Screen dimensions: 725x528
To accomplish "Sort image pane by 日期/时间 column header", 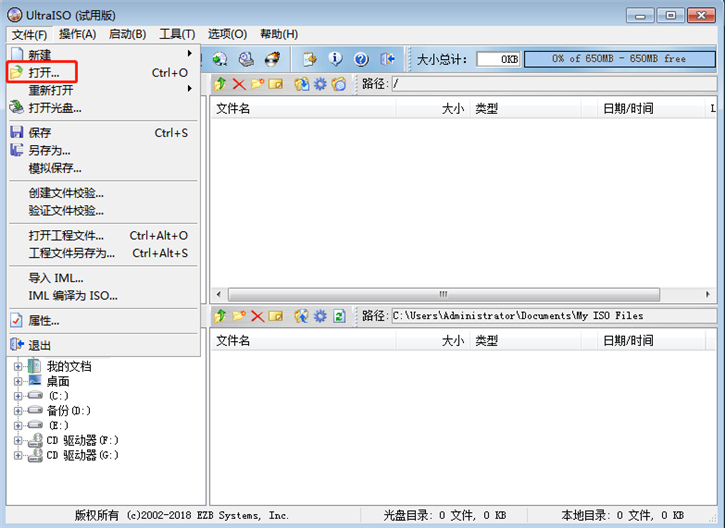I will (651, 109).
